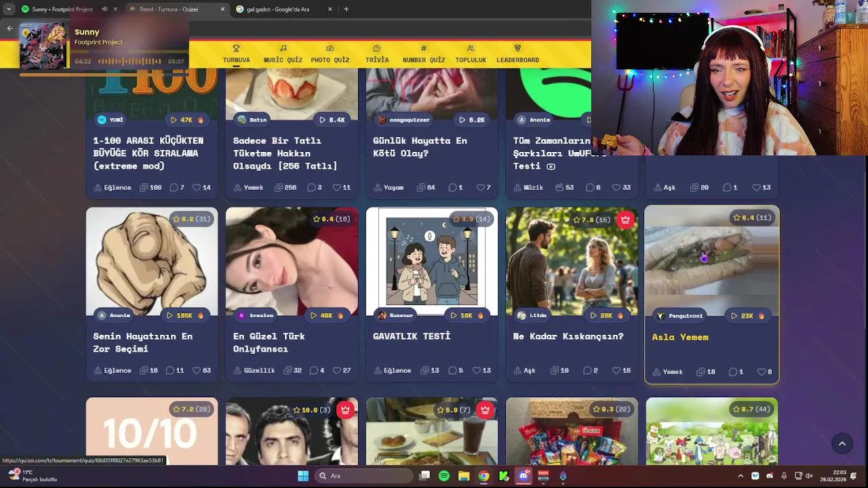The height and width of the screenshot is (488, 868).
Task: Switch to the Trivia section
Action: point(377,54)
